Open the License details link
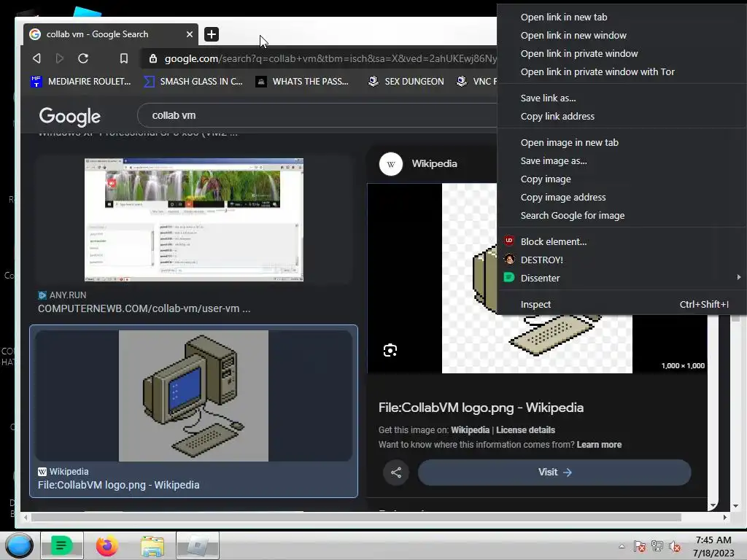747x560 pixels. [525, 430]
